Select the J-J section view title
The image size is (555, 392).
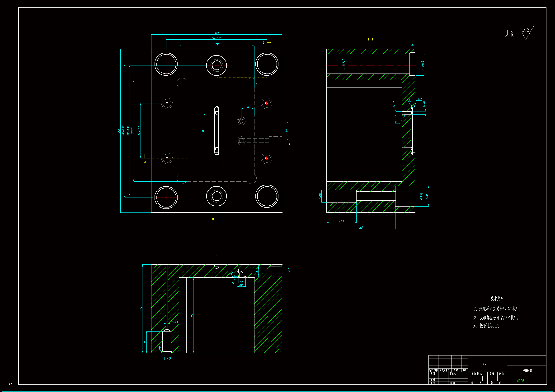click(x=216, y=255)
